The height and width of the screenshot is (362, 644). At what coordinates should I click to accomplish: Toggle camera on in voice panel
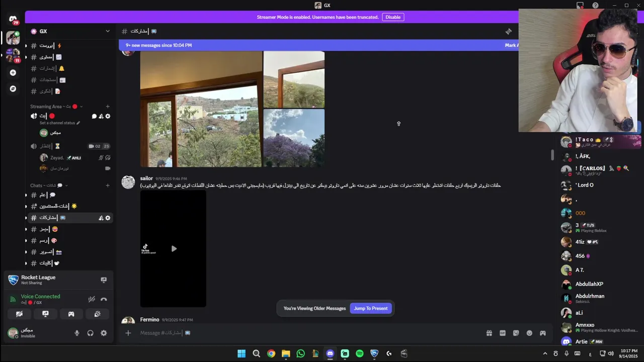tap(19, 314)
